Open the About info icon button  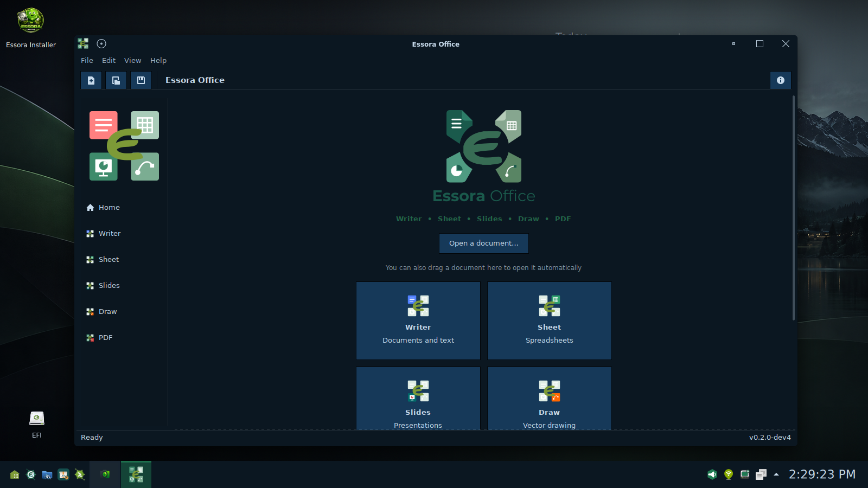click(x=781, y=80)
